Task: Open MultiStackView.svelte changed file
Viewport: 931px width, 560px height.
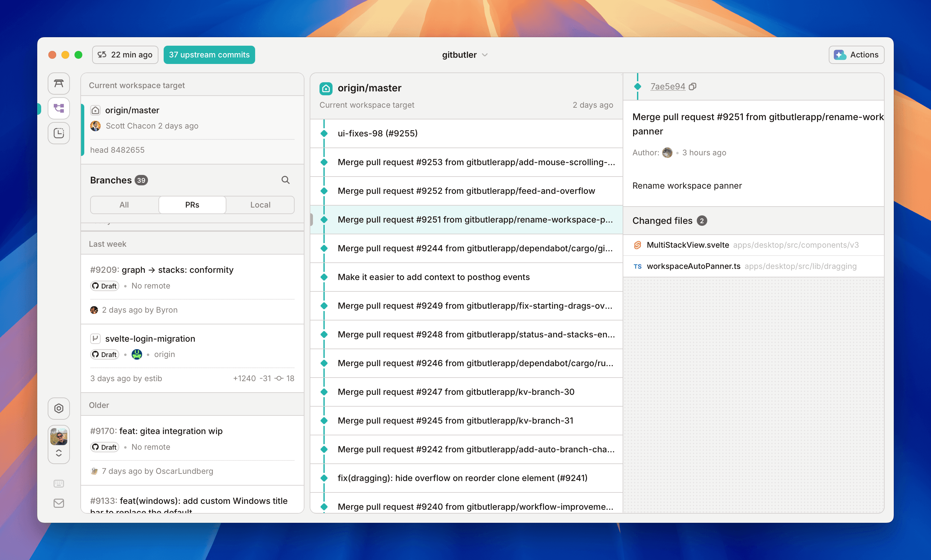Action: click(x=687, y=245)
